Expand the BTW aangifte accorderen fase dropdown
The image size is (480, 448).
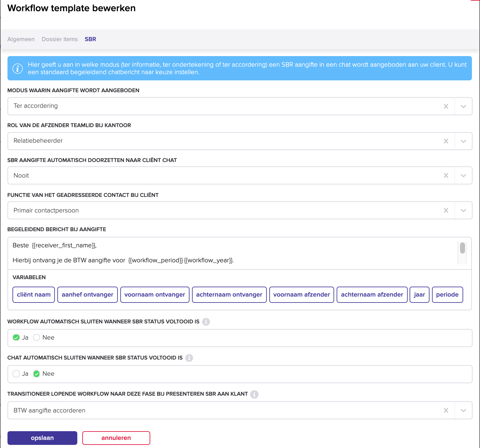[463, 410]
